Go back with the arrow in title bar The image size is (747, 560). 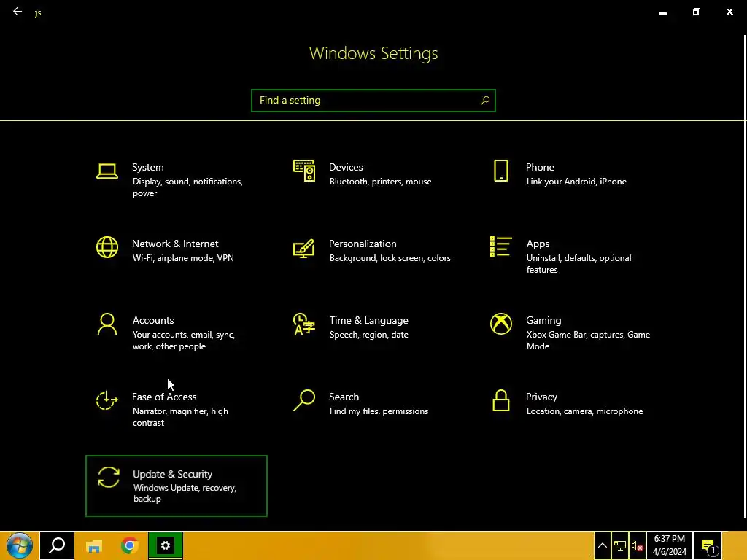[x=18, y=12]
